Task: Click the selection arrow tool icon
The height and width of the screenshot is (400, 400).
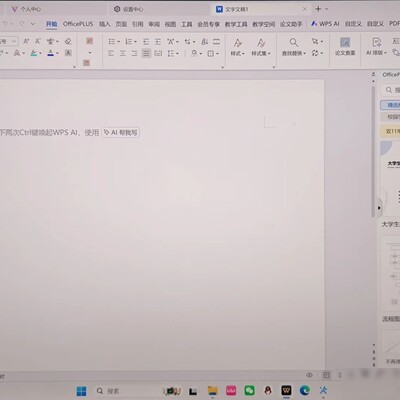Action: pyautogui.click(x=315, y=41)
